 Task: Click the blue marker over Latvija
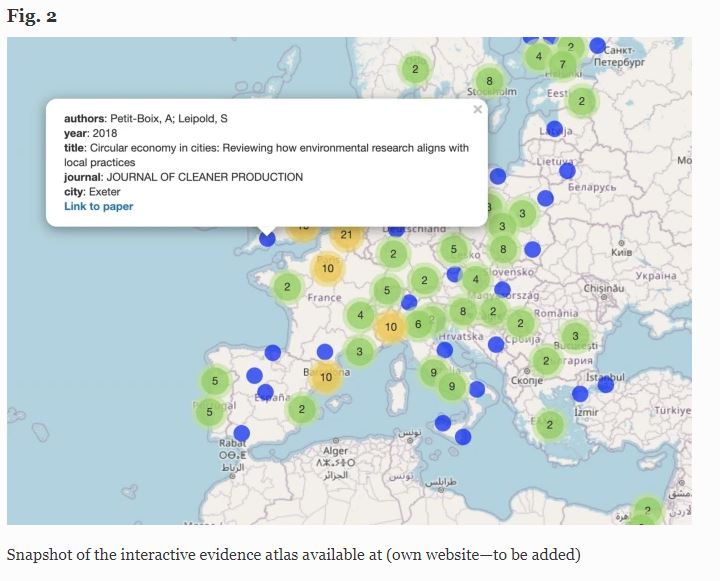point(555,129)
